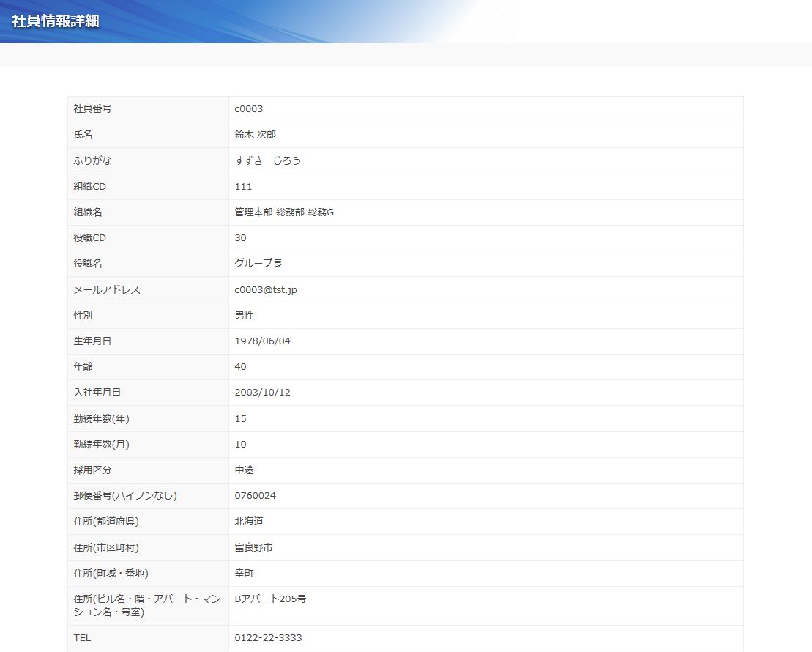
Task: Click the city value 富良野市
Action: pos(253,547)
